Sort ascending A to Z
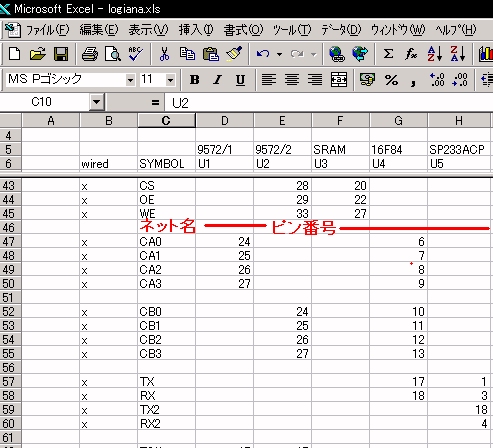493x448 pixels. coord(435,53)
